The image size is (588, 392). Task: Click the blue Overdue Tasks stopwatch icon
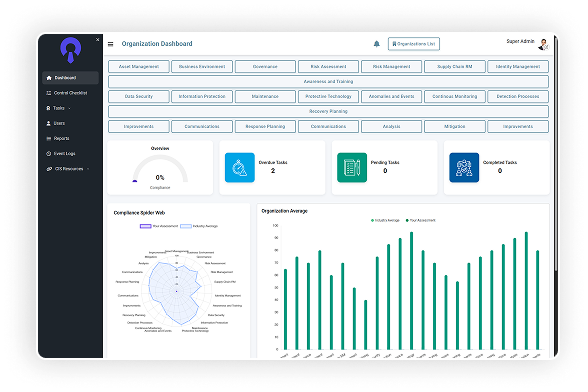click(240, 168)
